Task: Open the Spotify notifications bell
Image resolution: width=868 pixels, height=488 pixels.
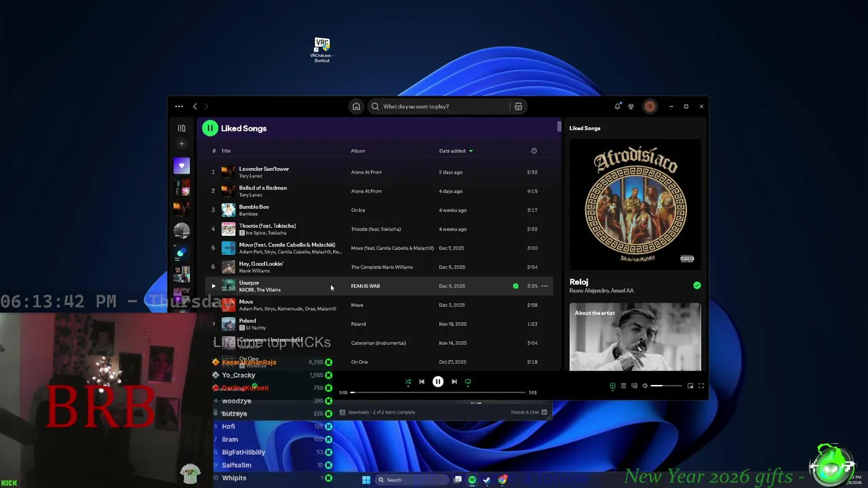Action: point(617,106)
